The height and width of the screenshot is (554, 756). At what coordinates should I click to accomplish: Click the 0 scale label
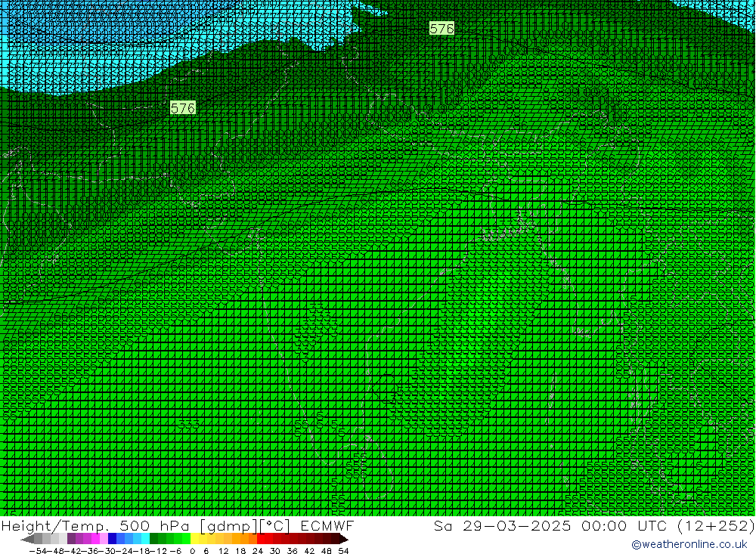click(x=192, y=551)
